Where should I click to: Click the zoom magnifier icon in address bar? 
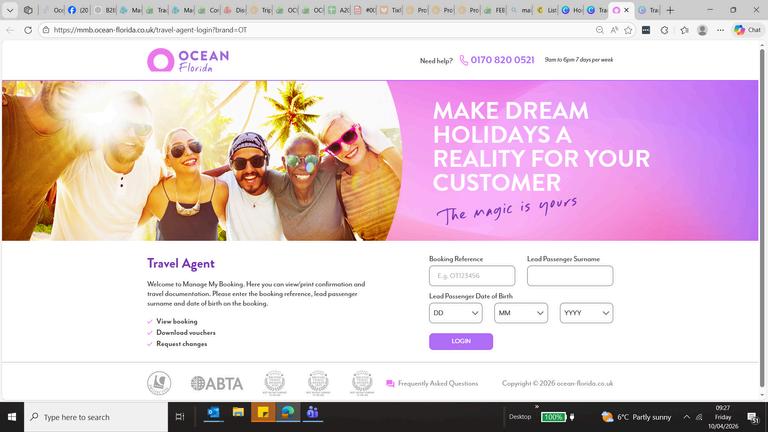point(600,30)
